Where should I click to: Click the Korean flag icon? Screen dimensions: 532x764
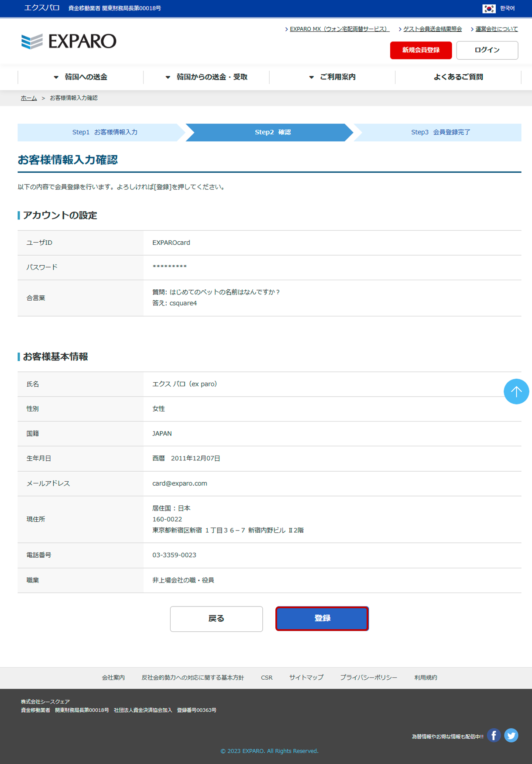coord(488,8)
